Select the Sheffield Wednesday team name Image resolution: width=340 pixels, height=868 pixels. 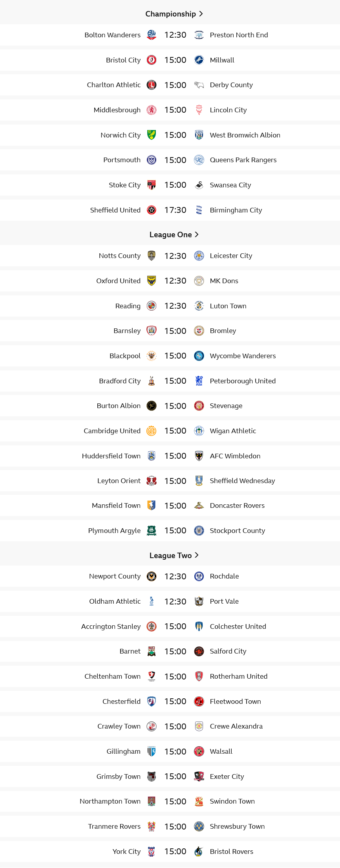[242, 481]
